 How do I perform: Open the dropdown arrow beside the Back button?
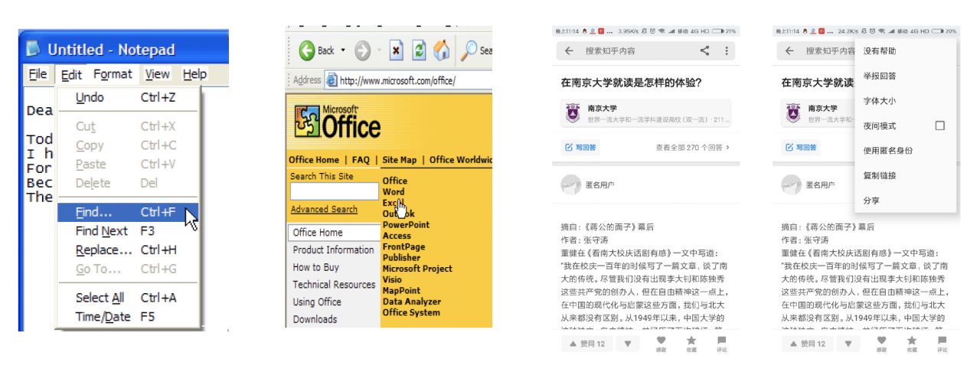[x=343, y=51]
